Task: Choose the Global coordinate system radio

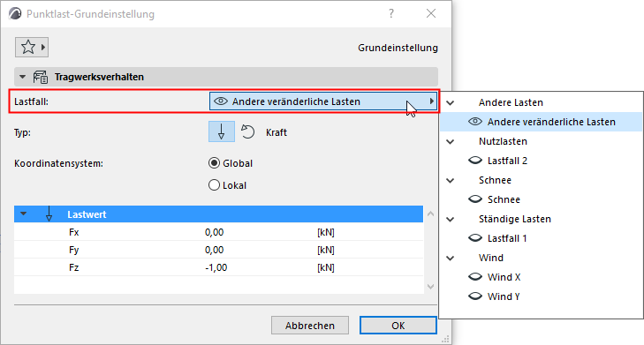Action: (x=214, y=163)
